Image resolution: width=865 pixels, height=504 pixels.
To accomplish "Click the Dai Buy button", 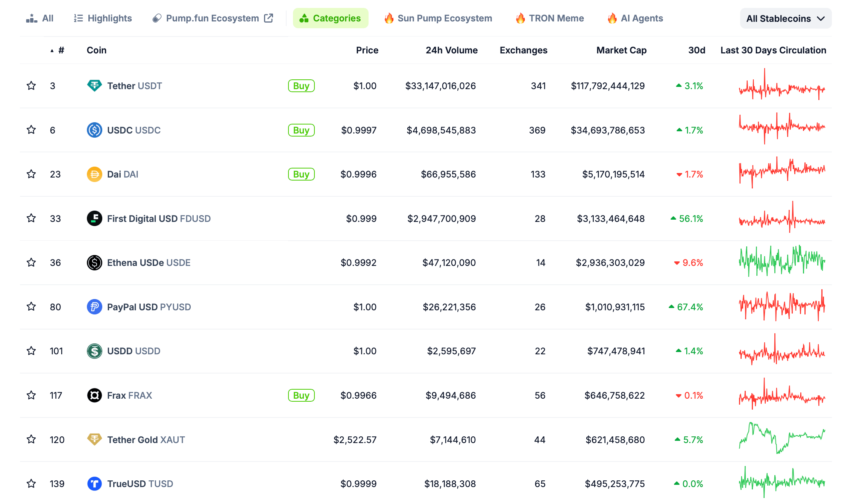I will [301, 174].
